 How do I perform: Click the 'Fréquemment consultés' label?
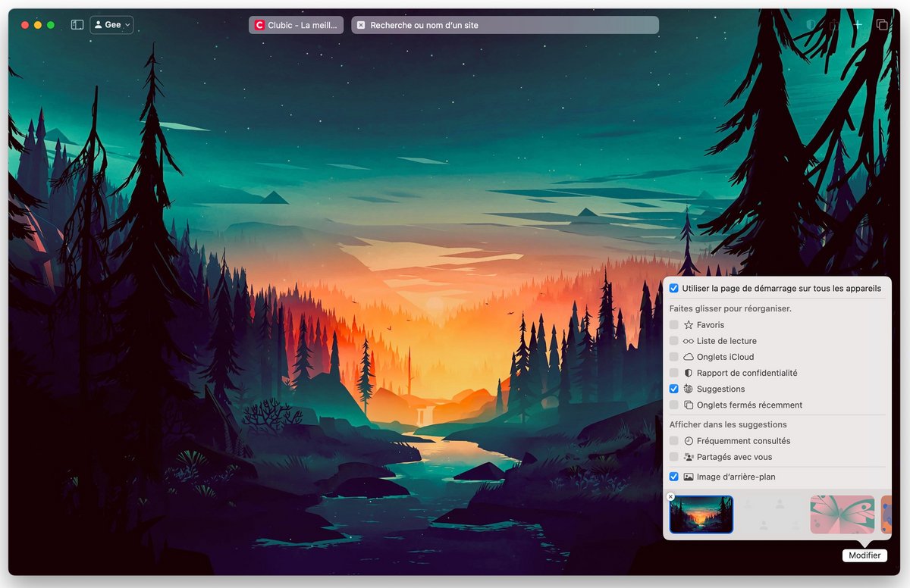pyautogui.click(x=744, y=441)
